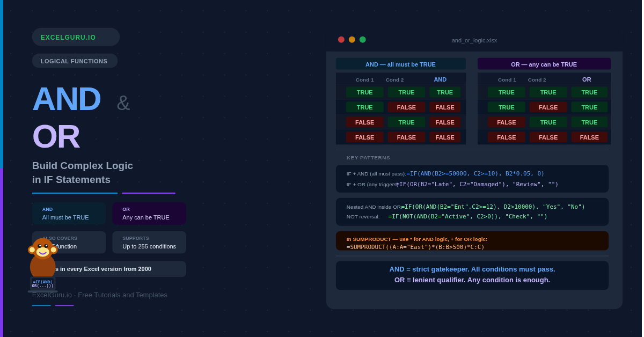Click the ExcelGuru.io Free Tutorials footer link
Viewport: 644px width, 337px height.
100,295
